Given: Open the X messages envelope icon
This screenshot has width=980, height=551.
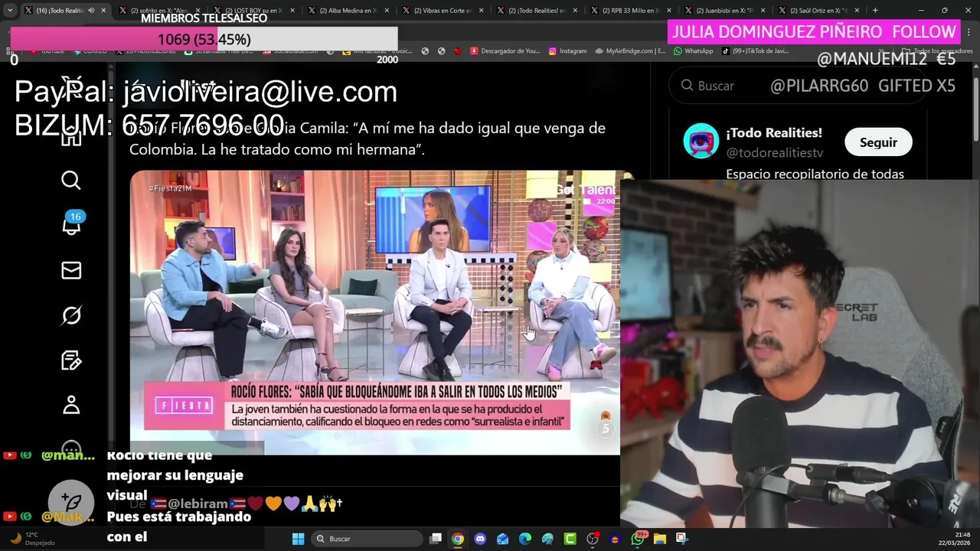Looking at the screenshot, I should point(71,270).
